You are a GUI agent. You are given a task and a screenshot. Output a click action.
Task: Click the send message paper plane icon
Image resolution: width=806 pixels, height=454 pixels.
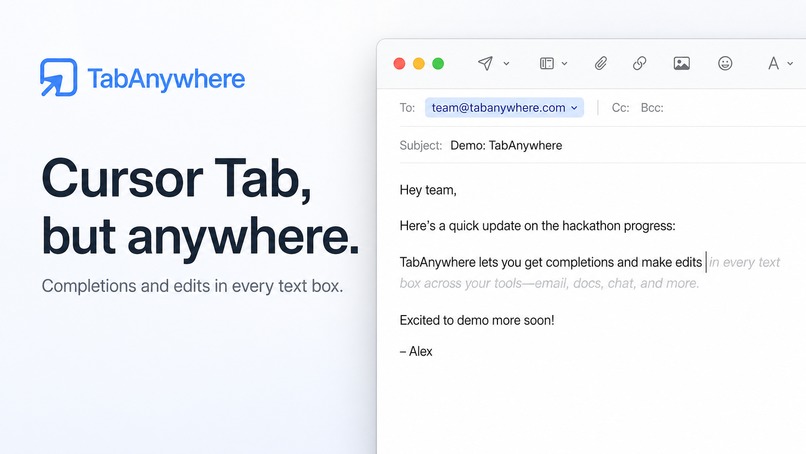click(485, 63)
